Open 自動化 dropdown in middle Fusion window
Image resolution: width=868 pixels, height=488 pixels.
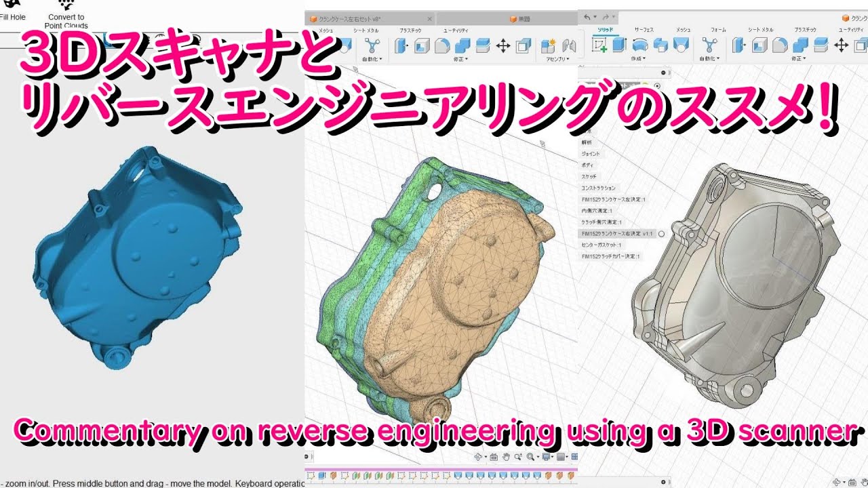(x=372, y=60)
